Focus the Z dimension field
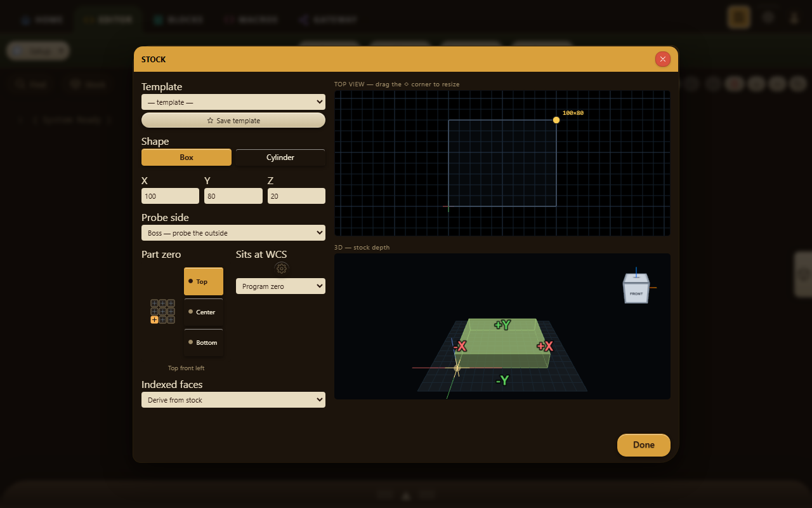 pos(296,196)
